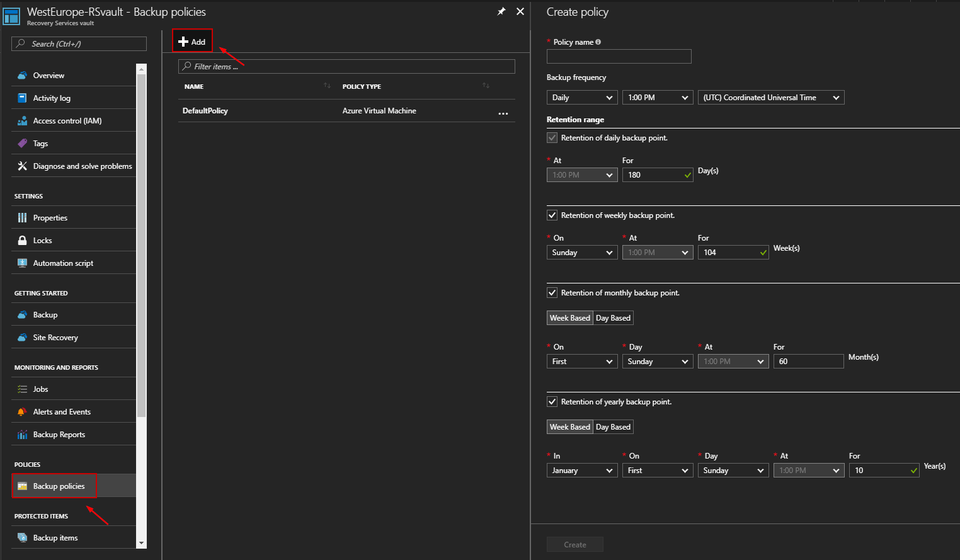The height and width of the screenshot is (560, 960).
Task: Click the Policy name info icon
Action: (x=598, y=42)
